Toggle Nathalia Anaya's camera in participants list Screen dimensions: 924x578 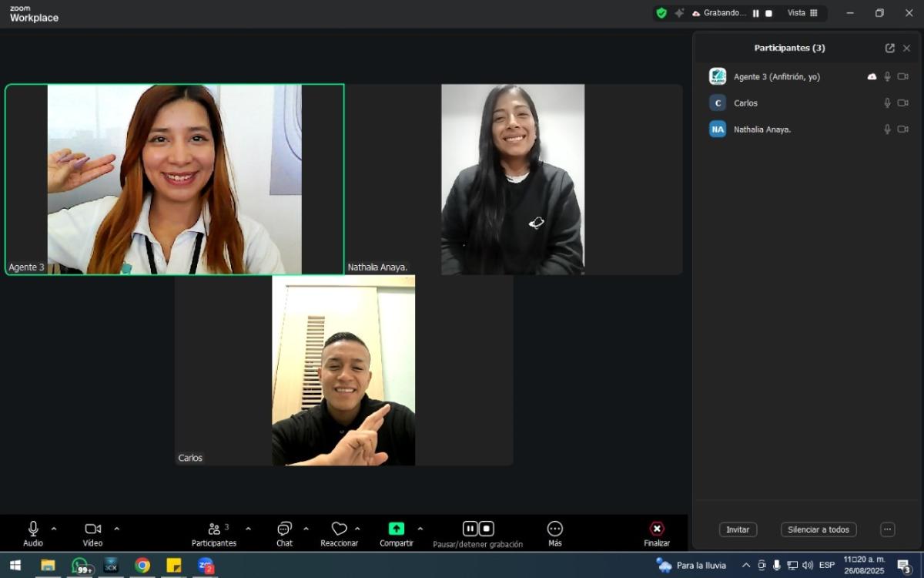(x=902, y=129)
